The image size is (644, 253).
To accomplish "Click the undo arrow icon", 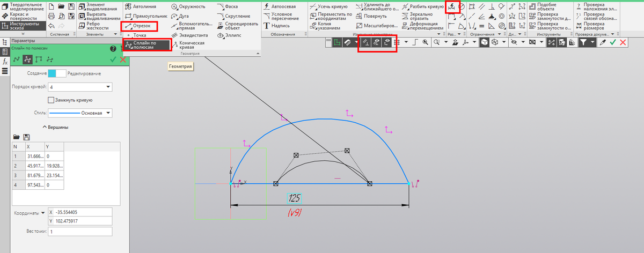I will click(52, 26).
